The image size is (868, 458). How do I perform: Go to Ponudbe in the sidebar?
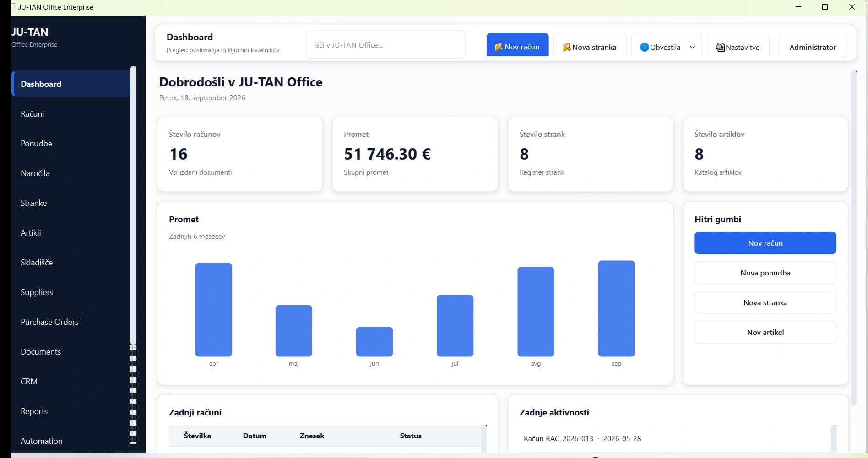pos(71,143)
